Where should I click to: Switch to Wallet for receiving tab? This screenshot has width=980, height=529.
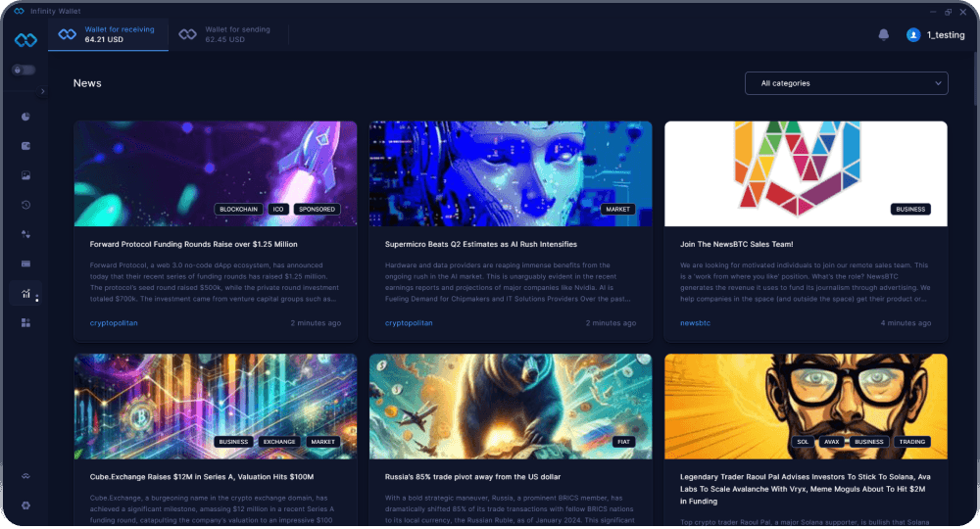[108, 34]
